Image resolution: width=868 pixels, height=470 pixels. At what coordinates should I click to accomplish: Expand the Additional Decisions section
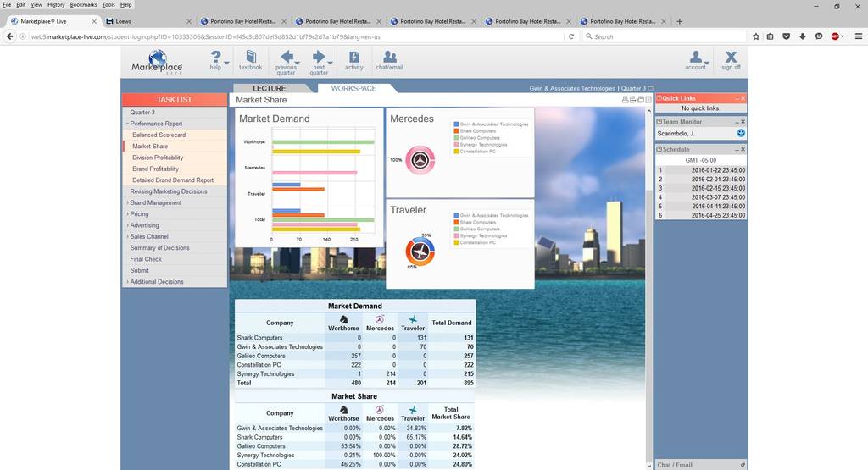click(x=127, y=282)
